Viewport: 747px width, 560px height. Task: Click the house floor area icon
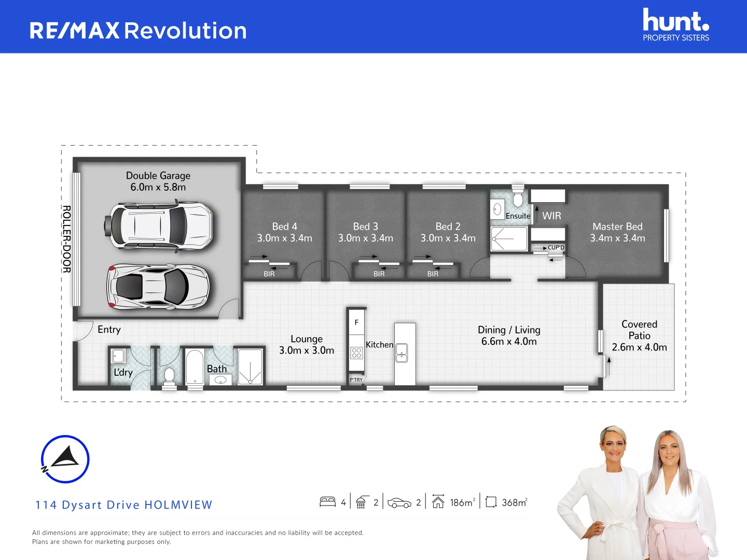tap(438, 501)
